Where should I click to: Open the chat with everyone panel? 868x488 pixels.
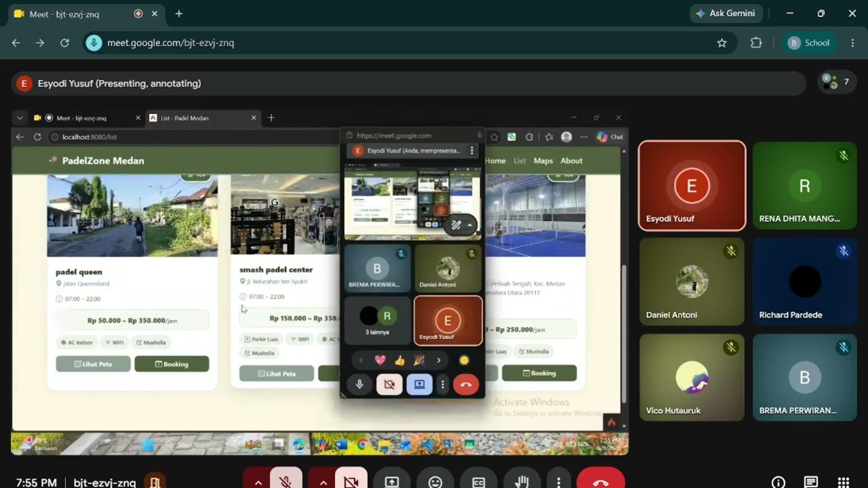[x=811, y=483]
